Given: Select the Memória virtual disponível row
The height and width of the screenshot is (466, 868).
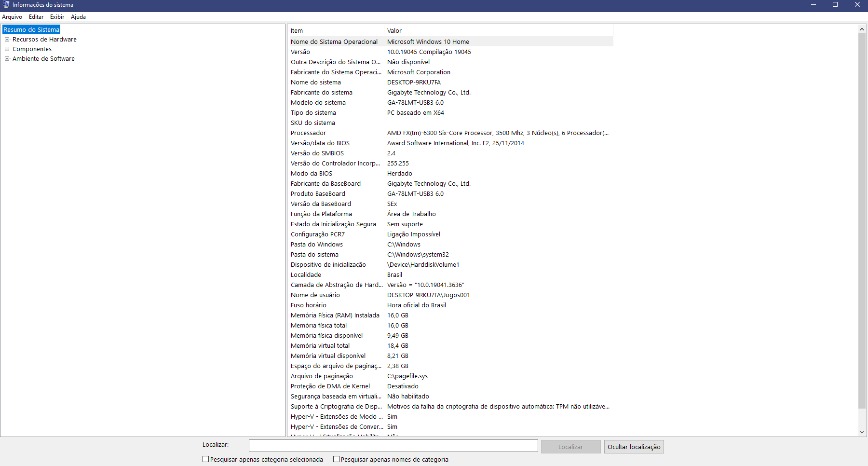Looking at the screenshot, I should point(450,356).
